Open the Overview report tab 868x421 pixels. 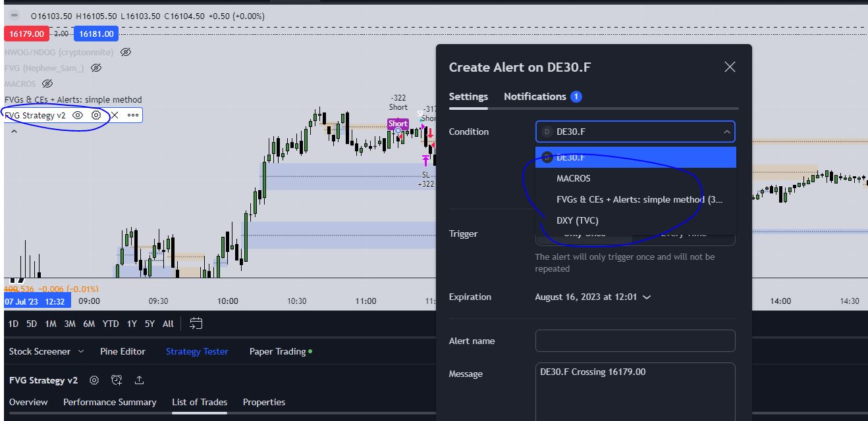click(28, 402)
